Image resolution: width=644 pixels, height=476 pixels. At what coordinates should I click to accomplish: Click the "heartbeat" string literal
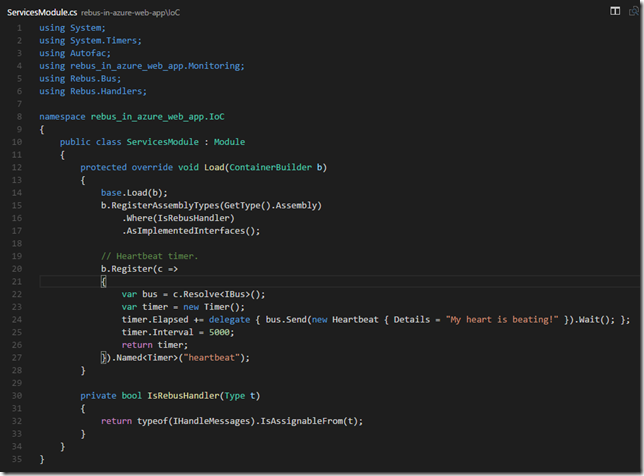[x=211, y=358]
